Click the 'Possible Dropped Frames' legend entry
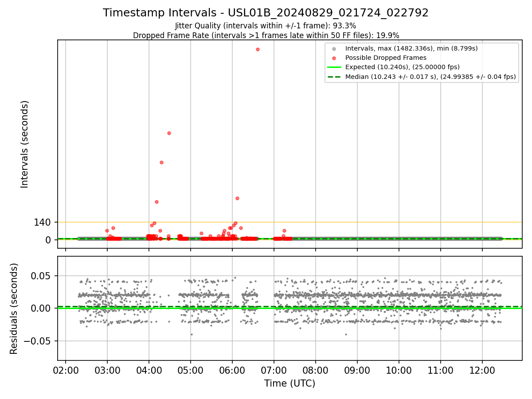The image size is (532, 399). coord(386,58)
